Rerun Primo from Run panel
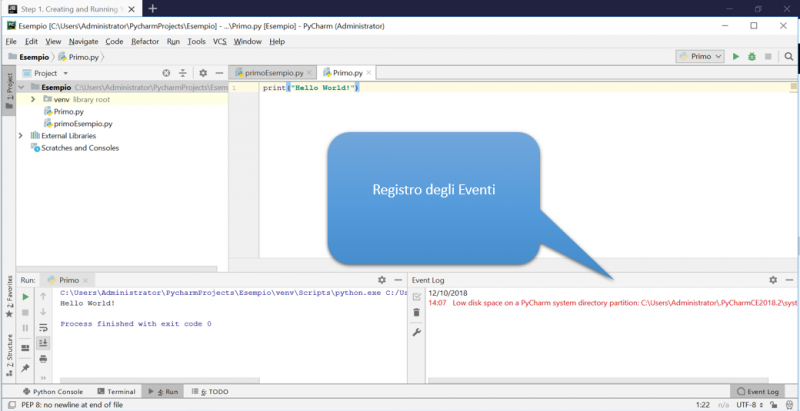Screen dimensions: 800x411 coord(26,297)
